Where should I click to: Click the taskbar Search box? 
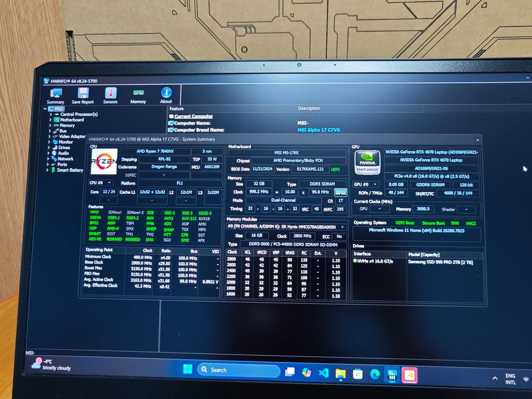tap(239, 370)
